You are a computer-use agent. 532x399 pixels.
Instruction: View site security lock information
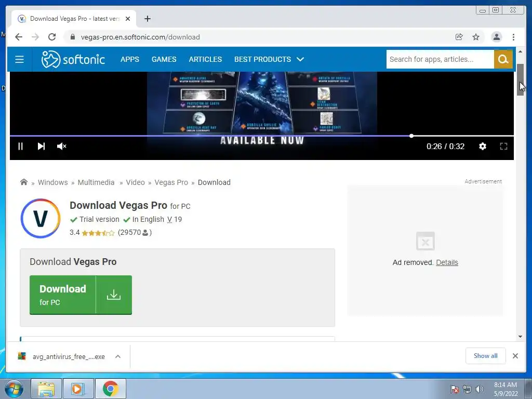coord(72,37)
